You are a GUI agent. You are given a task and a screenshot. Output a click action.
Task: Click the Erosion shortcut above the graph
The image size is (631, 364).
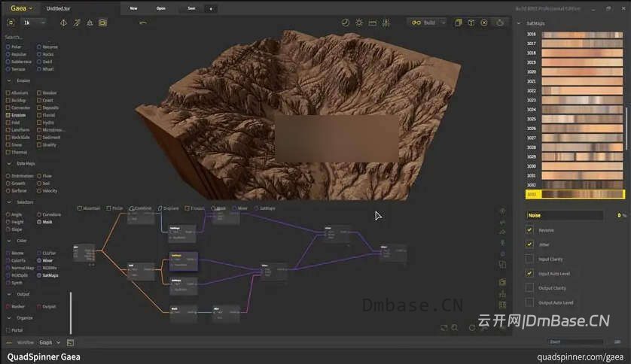pos(195,208)
